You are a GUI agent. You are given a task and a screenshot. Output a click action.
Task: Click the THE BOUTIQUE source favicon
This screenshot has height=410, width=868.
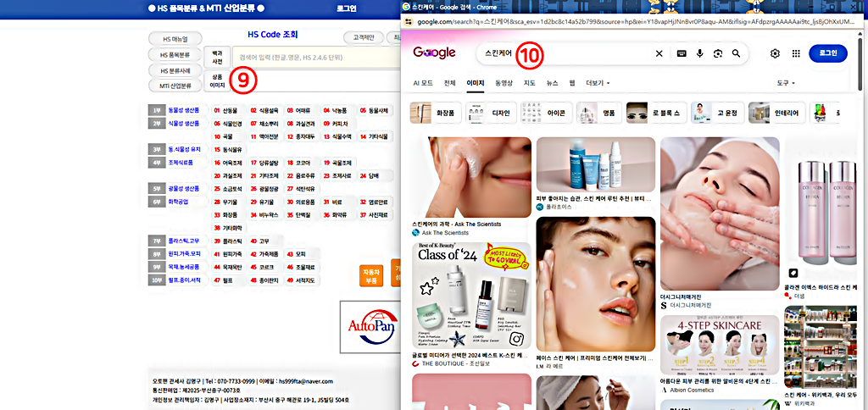coord(415,363)
